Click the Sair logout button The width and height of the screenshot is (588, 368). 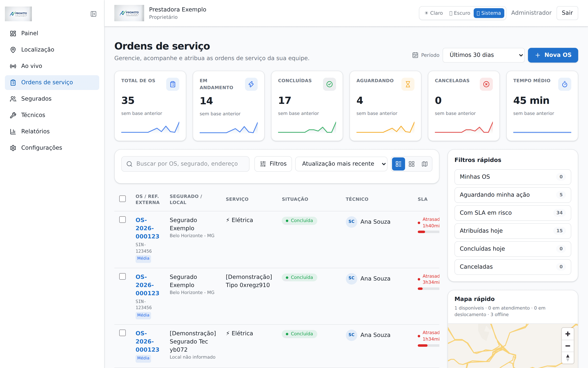coord(567,13)
